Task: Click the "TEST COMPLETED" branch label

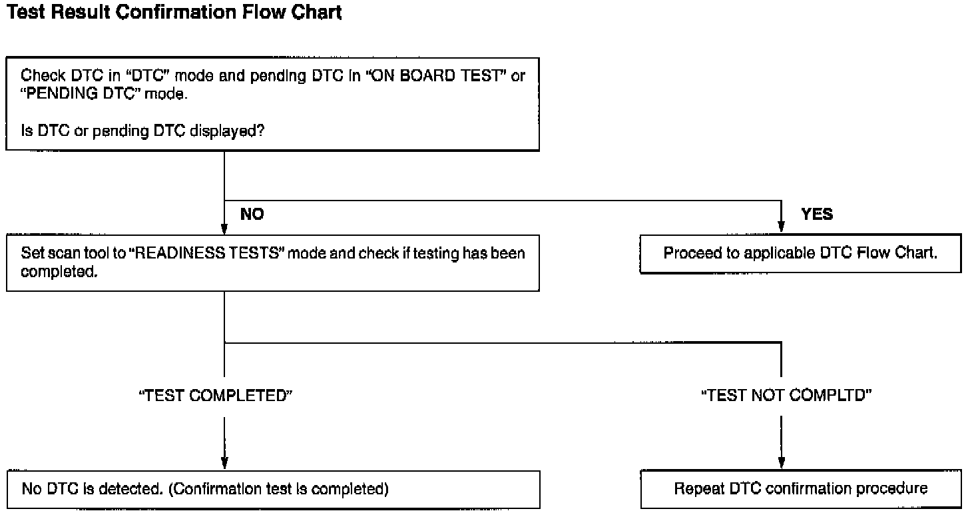Action: (215, 396)
